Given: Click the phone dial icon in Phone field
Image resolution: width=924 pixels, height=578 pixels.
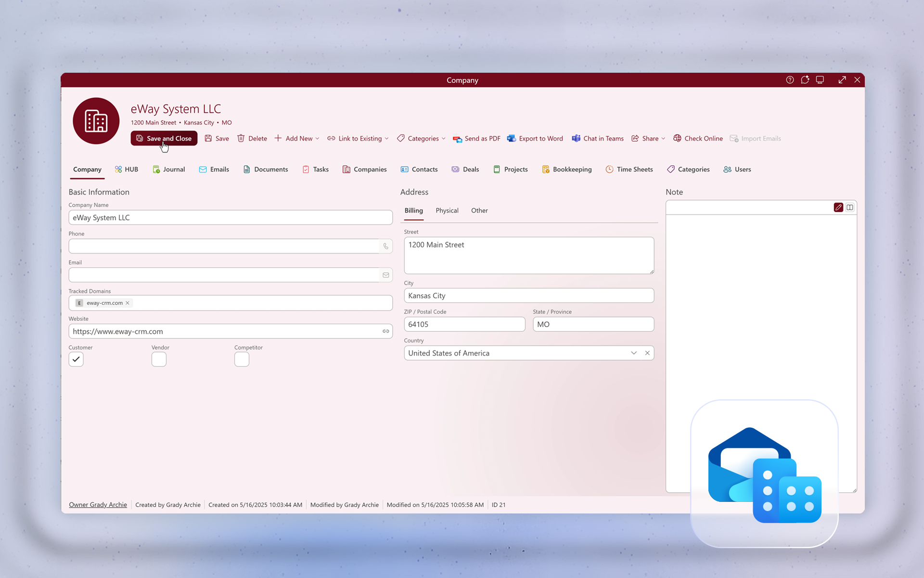Looking at the screenshot, I should [386, 246].
